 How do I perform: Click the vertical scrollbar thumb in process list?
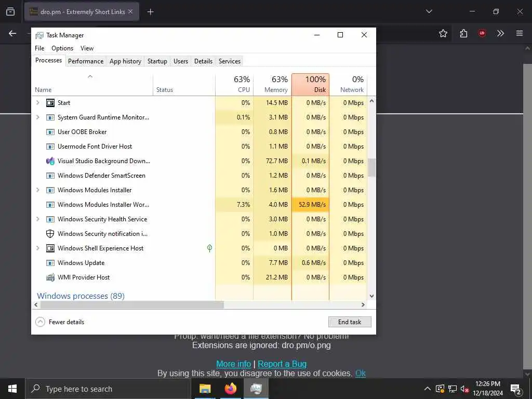[371, 168]
